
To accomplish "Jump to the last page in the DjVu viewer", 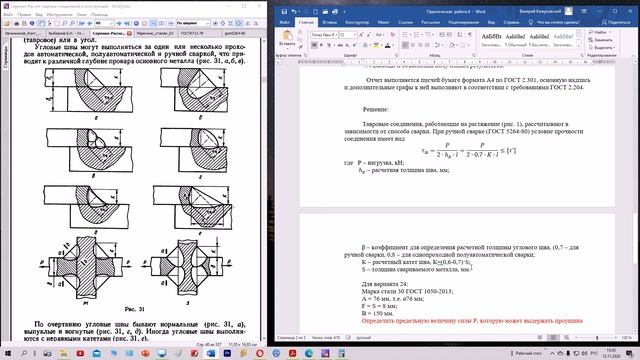I will coord(127,23).
